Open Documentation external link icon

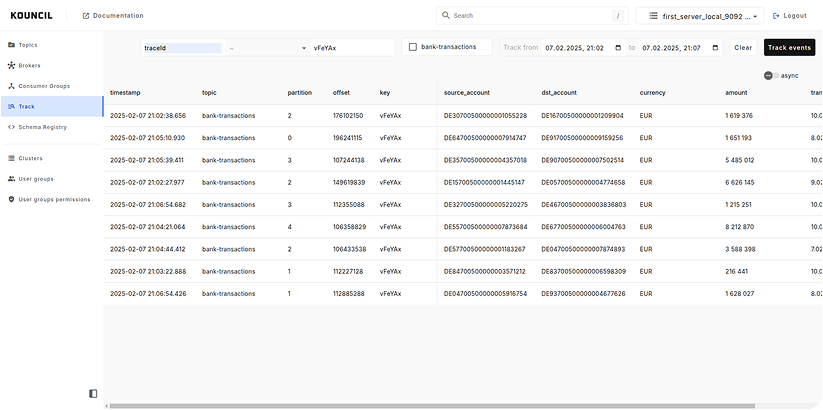point(86,16)
